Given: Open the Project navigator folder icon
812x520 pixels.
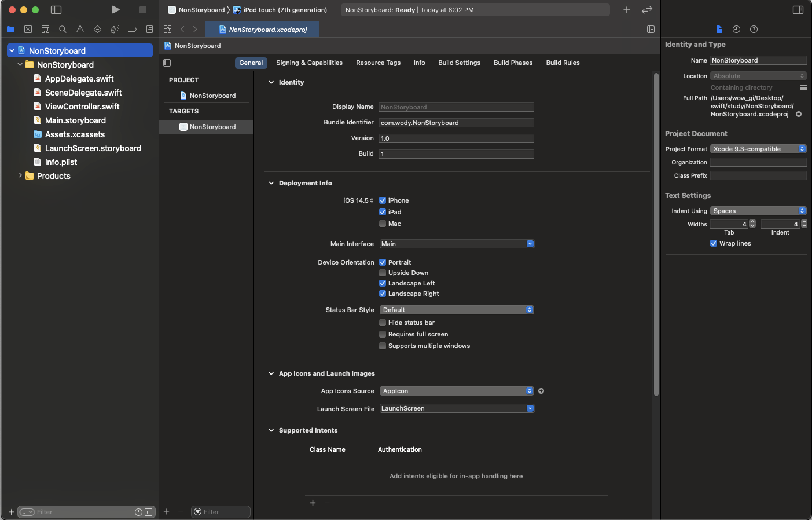Looking at the screenshot, I should coord(10,29).
